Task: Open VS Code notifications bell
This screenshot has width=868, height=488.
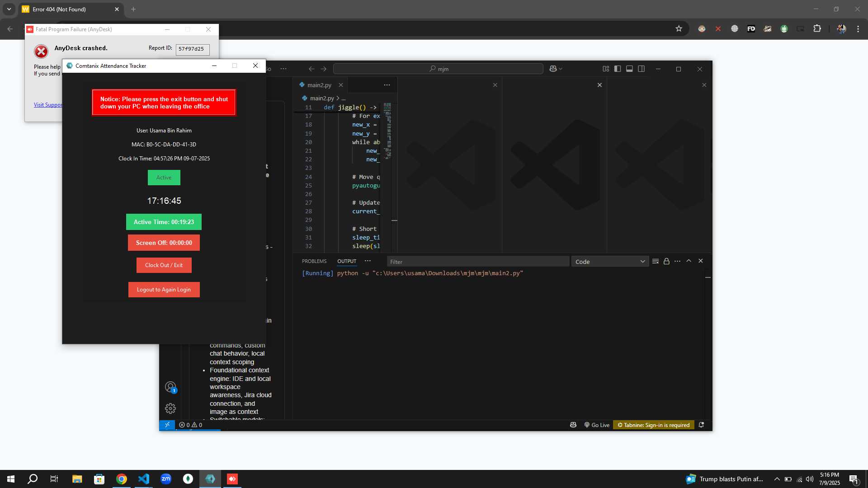Action: (702, 425)
